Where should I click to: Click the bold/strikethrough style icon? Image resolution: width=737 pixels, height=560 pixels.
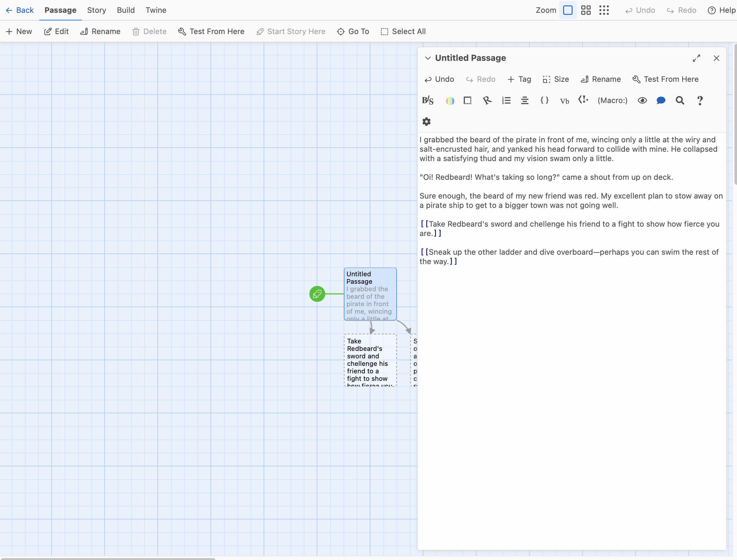[x=428, y=101]
